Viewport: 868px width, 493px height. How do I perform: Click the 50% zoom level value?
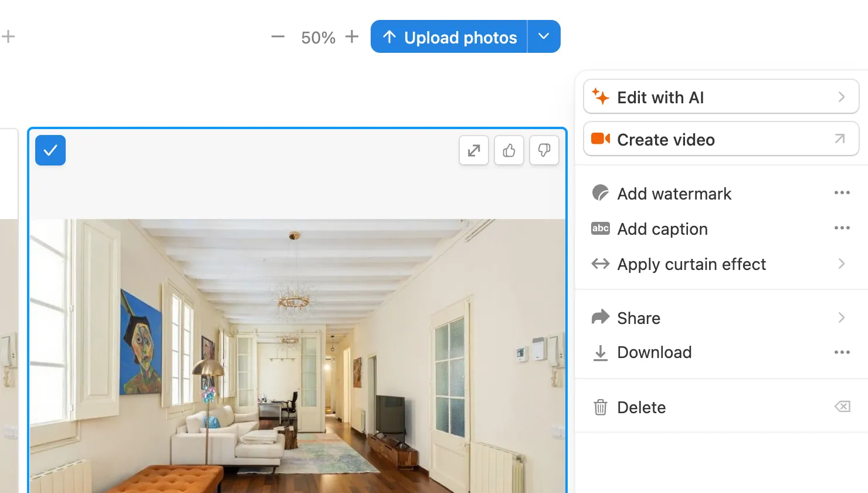[x=318, y=38]
